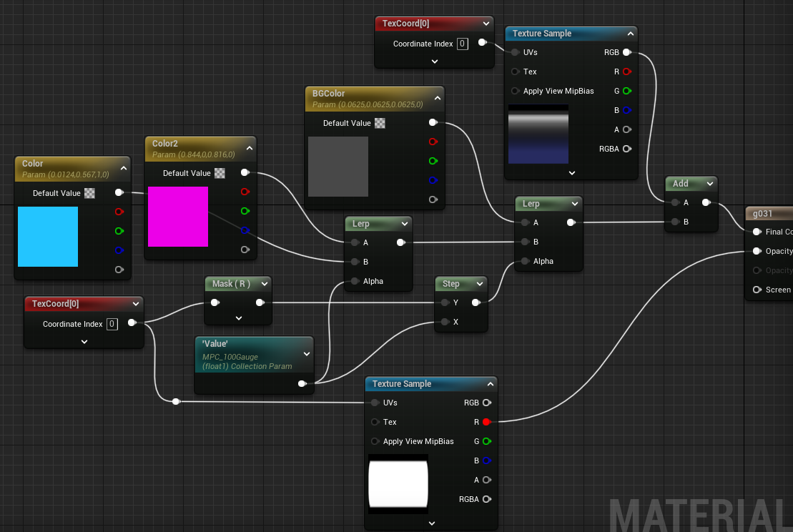
Task: Expand bottom chevron of lower-left TexCoord node
Action: (x=84, y=342)
